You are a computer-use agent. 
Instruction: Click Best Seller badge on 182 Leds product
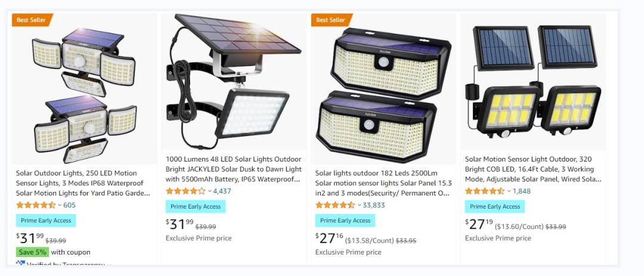click(332, 20)
